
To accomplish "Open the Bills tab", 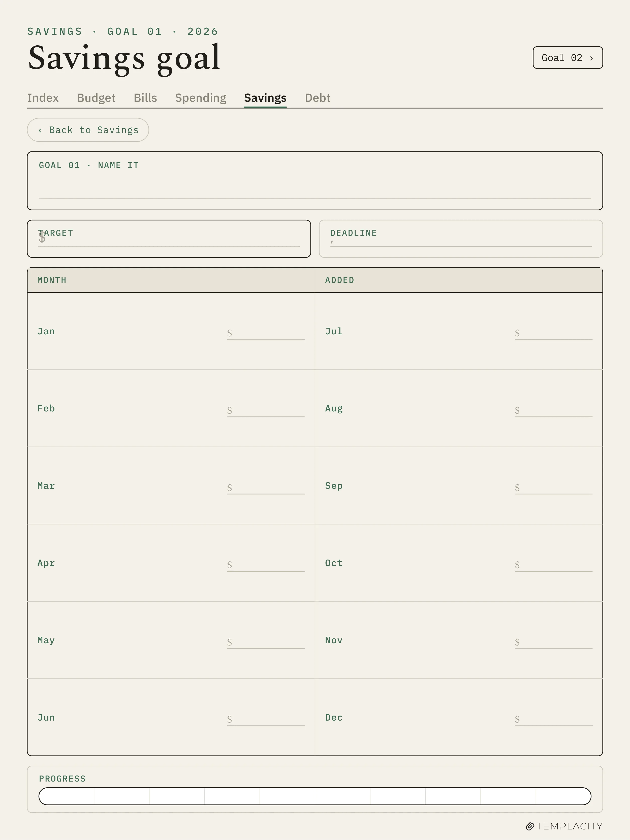I will coord(145,98).
